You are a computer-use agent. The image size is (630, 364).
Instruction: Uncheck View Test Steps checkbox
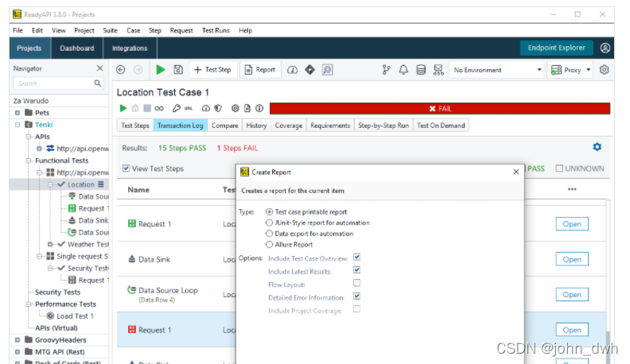tap(126, 168)
